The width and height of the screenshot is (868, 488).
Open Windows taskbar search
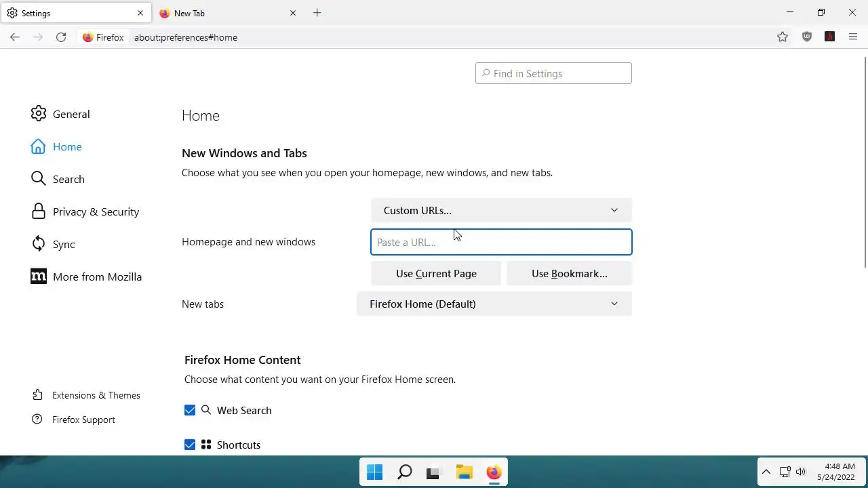tap(405, 472)
